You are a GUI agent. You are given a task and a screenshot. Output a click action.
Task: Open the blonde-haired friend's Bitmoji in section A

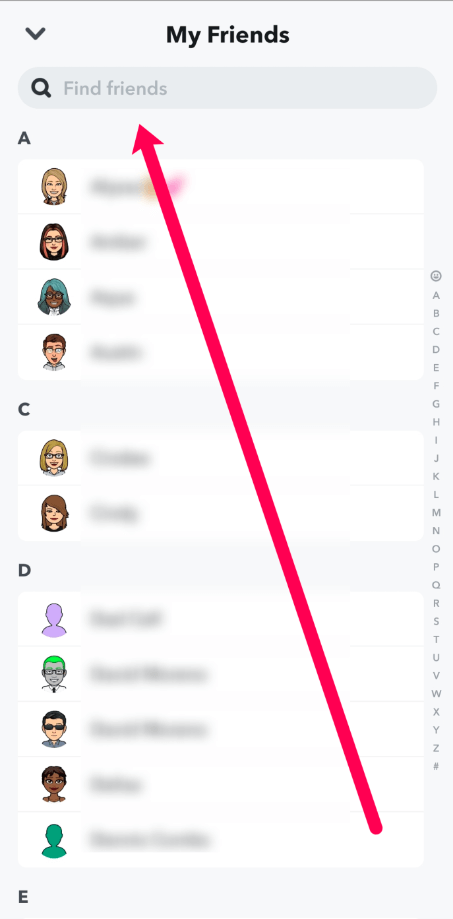(x=54, y=186)
